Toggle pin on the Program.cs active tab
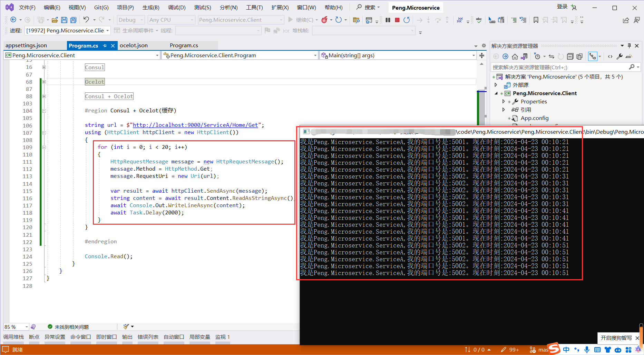This screenshot has height=355, width=644. pos(105,45)
